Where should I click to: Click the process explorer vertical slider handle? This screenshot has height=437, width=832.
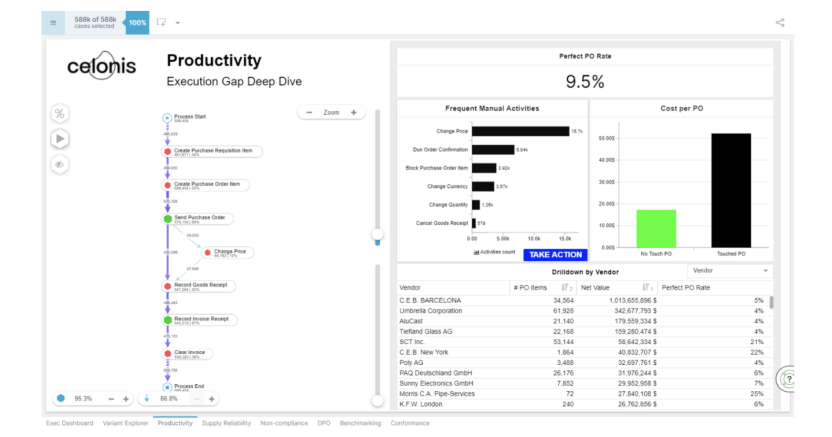[x=377, y=235]
